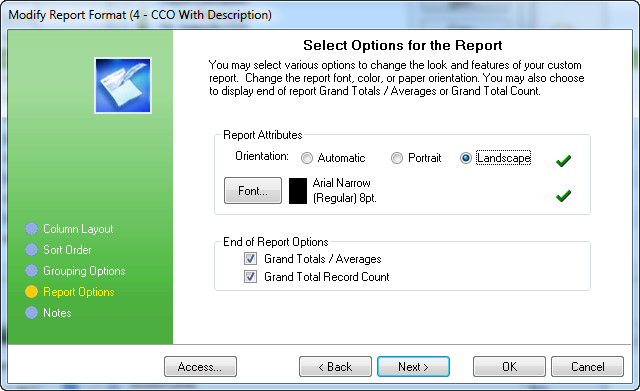Click the green checkmark beside the font setting
Image resolution: width=640 pixels, height=391 pixels.
(563, 196)
